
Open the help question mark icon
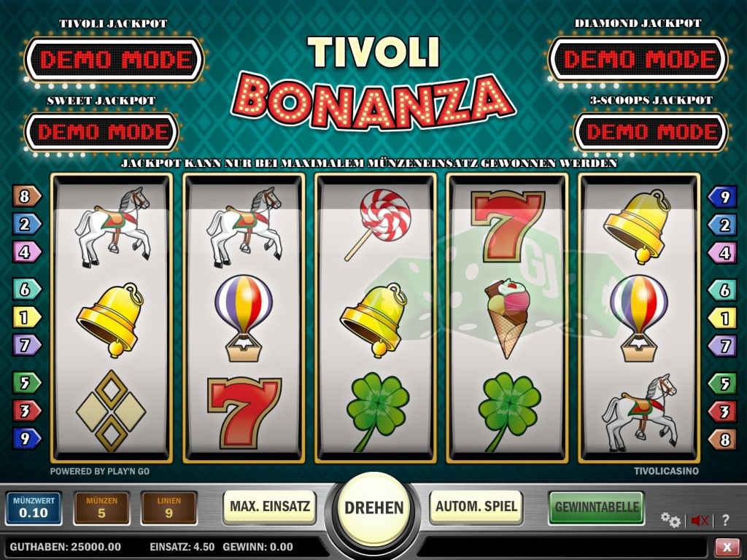725,520
